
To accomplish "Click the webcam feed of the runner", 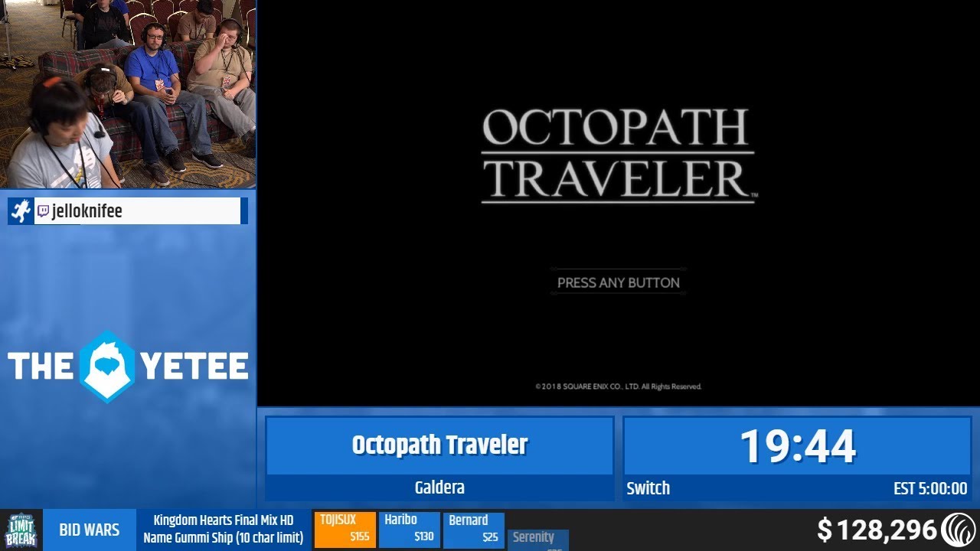I will click(128, 94).
